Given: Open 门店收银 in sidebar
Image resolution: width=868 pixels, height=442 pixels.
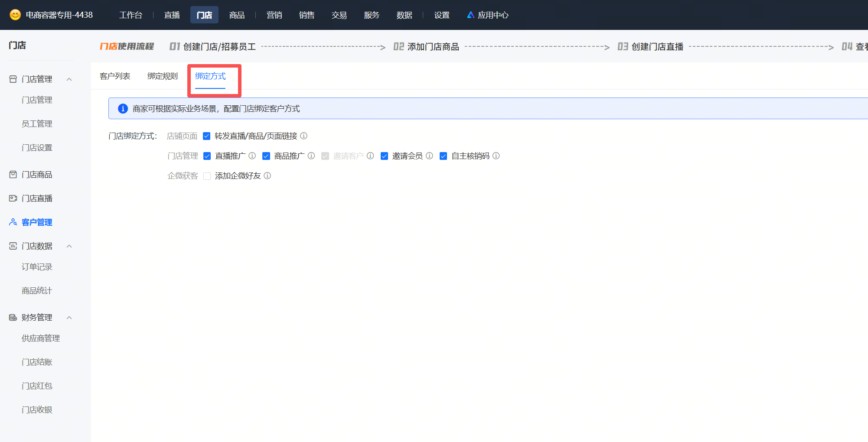Looking at the screenshot, I should (37, 410).
